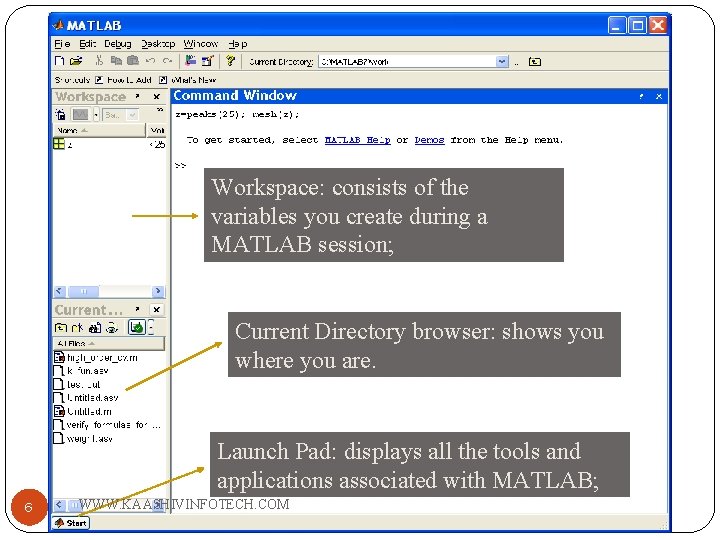This screenshot has height=540, width=720.
Task: Click at the command prompt >>
Action: 180,165
